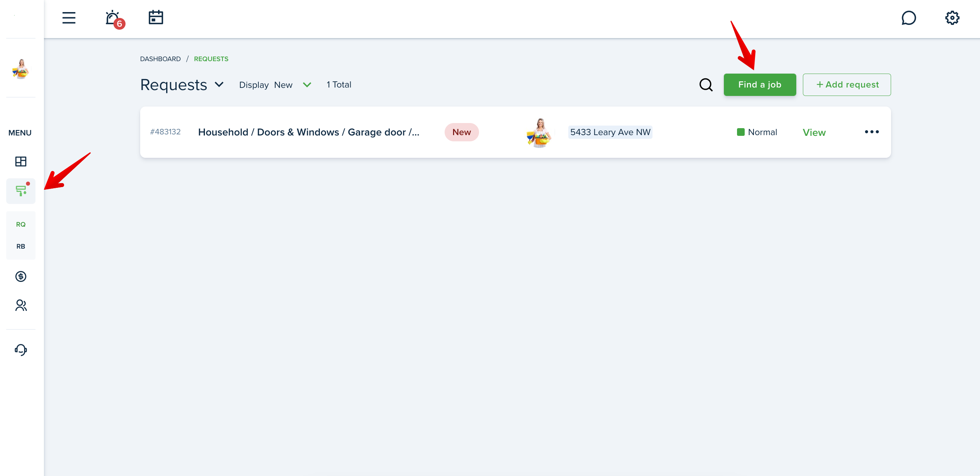Select the RQ sidebar item
Screen dimensions: 980x476
coord(21,224)
